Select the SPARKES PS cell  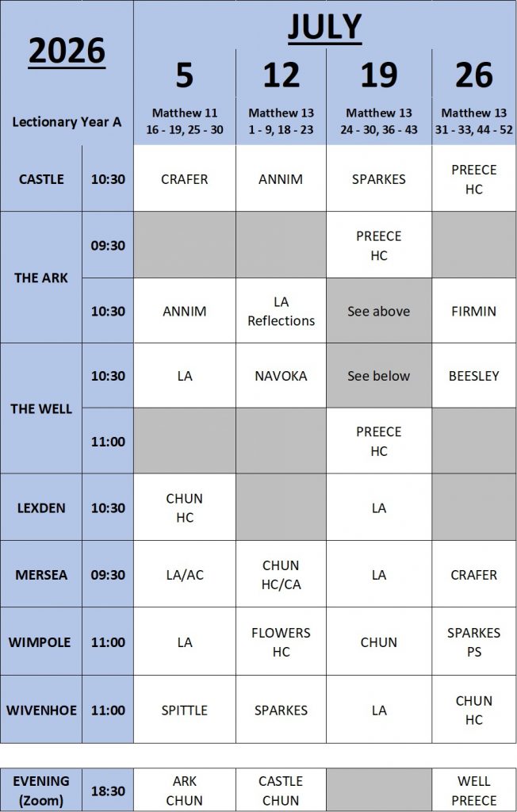point(473,642)
